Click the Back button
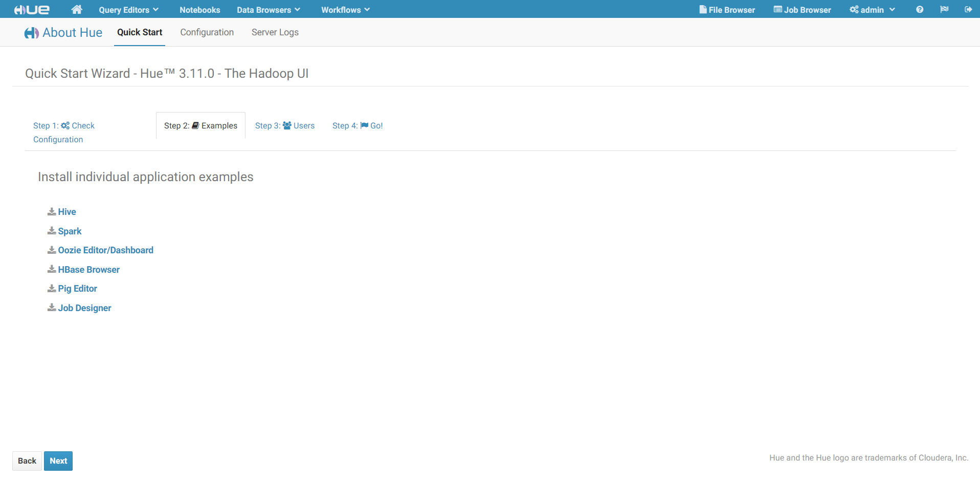The image size is (980, 481). click(27, 461)
